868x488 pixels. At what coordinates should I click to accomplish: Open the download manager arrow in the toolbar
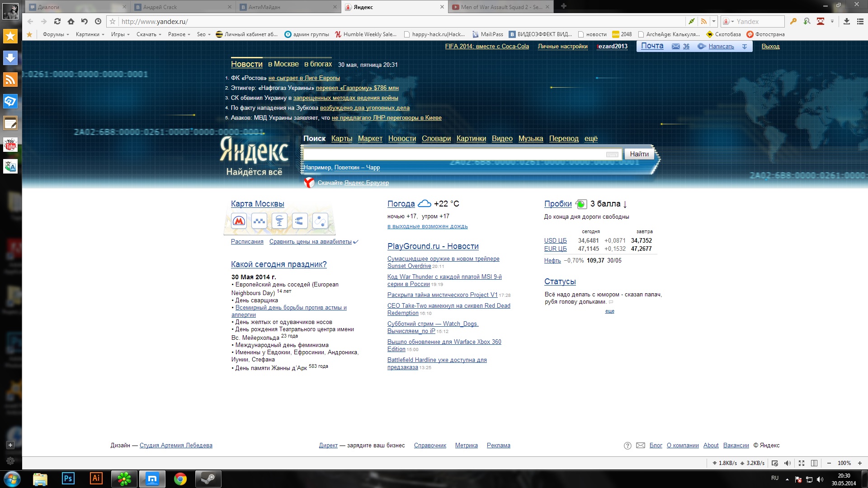coord(847,21)
